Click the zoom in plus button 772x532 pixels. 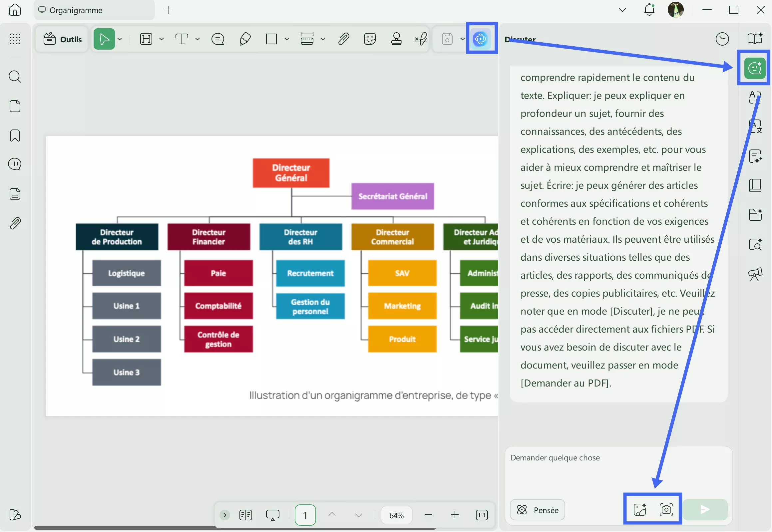tap(455, 515)
